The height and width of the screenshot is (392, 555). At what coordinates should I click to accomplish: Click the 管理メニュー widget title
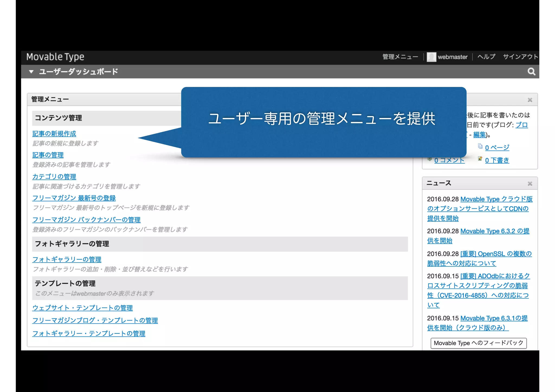50,99
